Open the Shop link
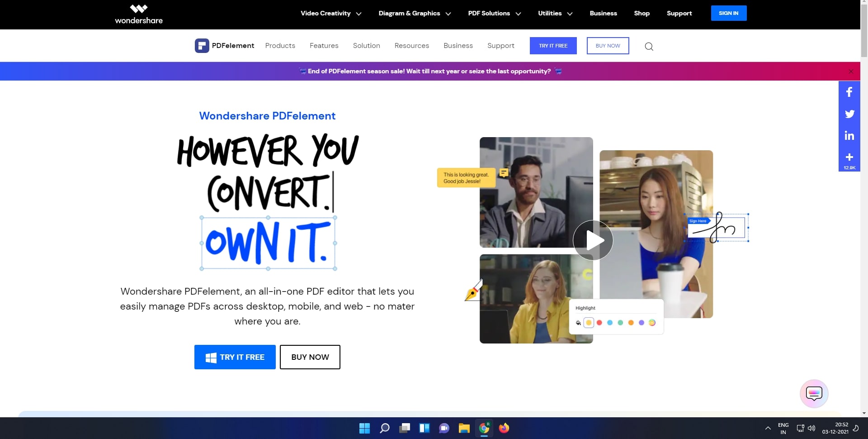The width and height of the screenshot is (868, 439). [642, 14]
